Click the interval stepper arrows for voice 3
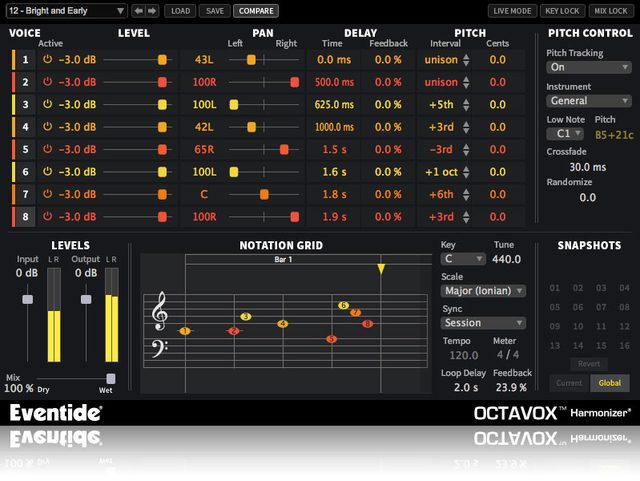This screenshot has height=481, width=640. coord(466,105)
